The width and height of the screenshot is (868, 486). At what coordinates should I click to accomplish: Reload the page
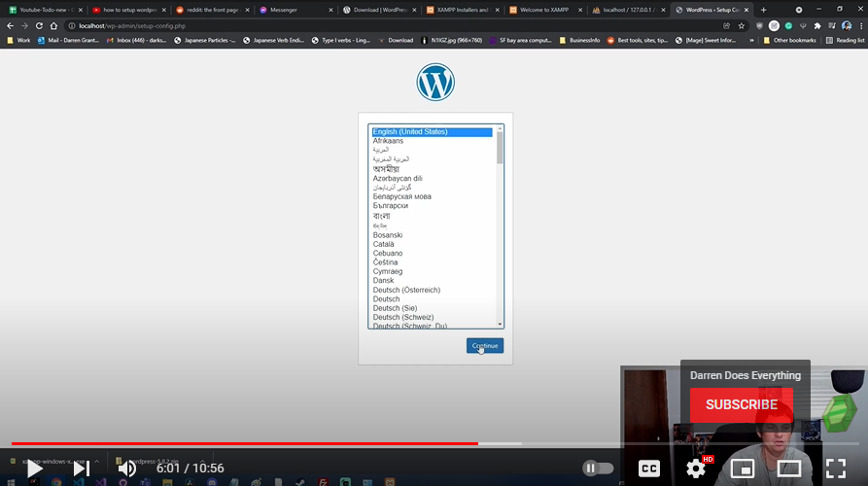39,26
